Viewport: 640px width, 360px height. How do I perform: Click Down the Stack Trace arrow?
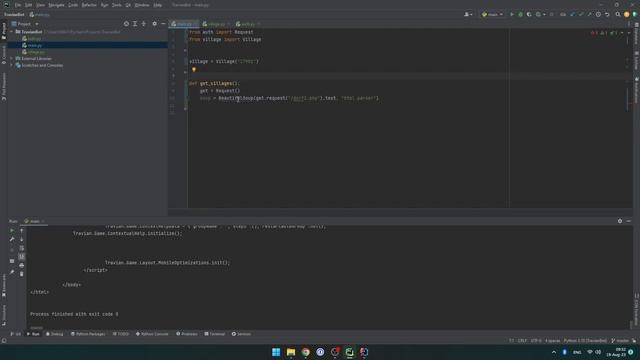[x=22, y=239]
